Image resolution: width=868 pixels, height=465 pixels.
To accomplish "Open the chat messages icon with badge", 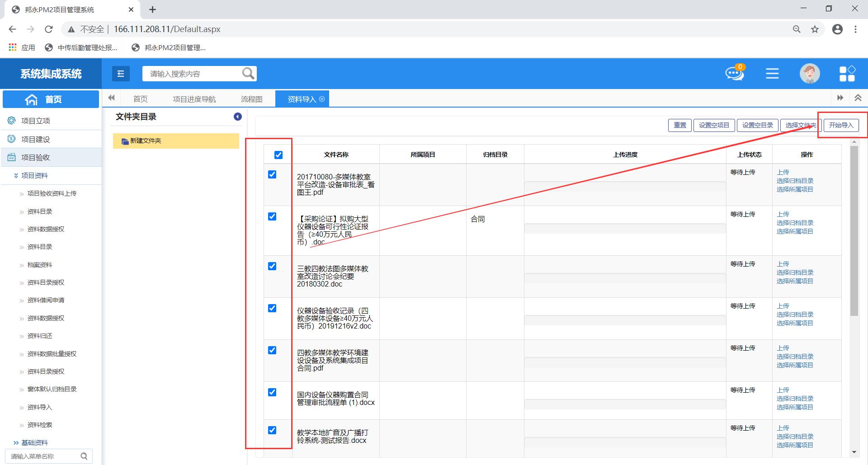I will click(734, 73).
